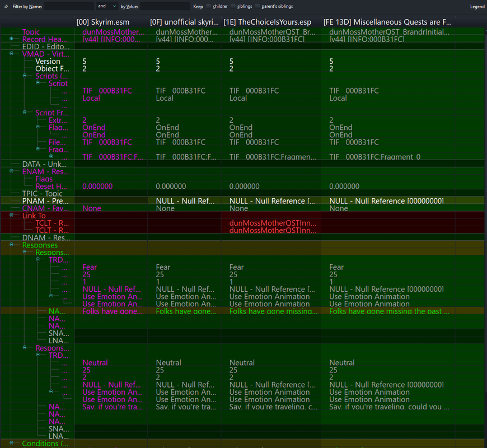Select the [FE 13D] Miscellaneous Quests column header
Screen dimensions: 487x448
388,22
